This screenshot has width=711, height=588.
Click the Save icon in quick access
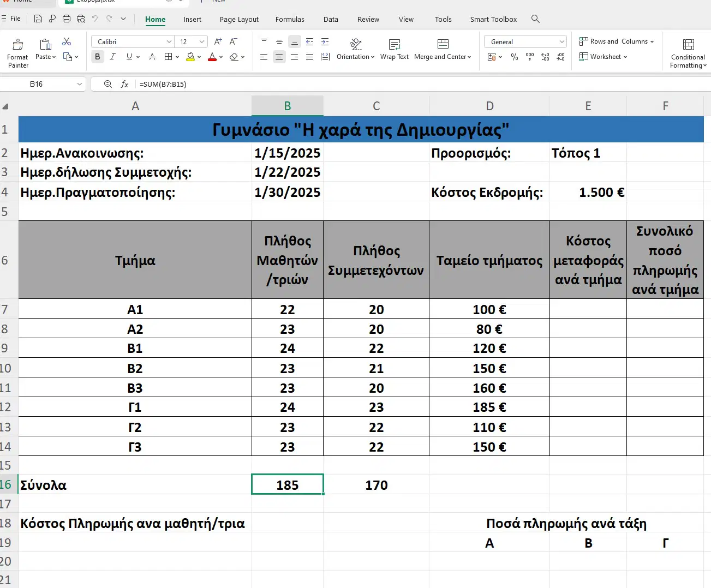(38, 19)
